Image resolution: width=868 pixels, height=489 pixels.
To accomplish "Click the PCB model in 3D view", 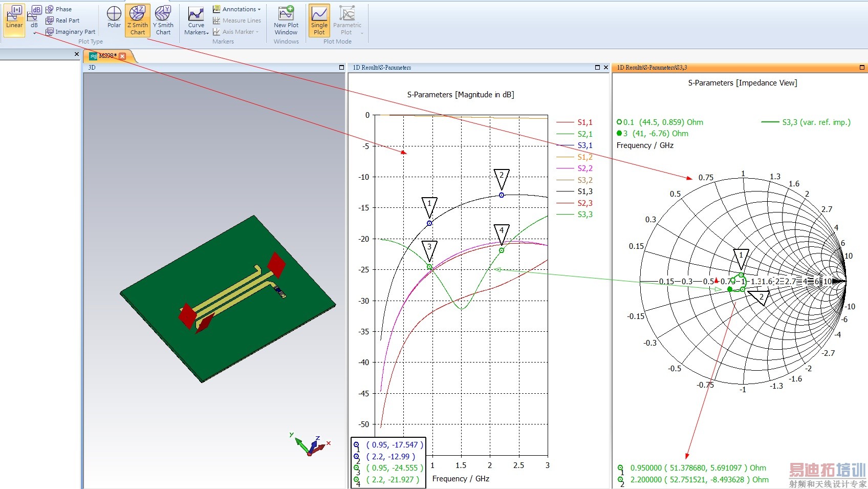I will [228, 299].
